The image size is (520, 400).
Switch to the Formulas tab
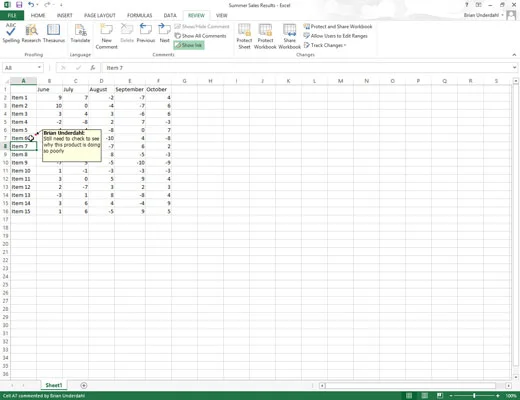tap(140, 15)
